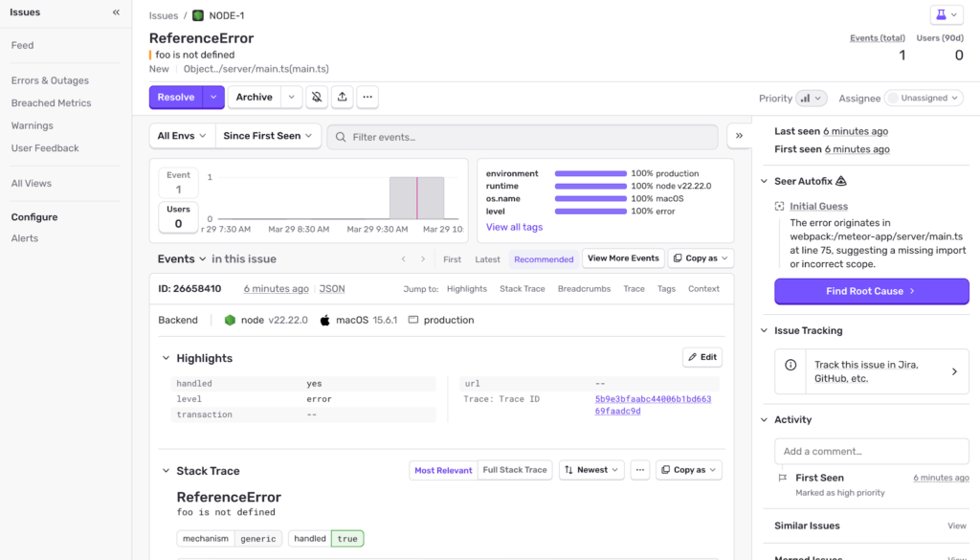
Task: Click the red event marker in chart
Action: click(417, 197)
